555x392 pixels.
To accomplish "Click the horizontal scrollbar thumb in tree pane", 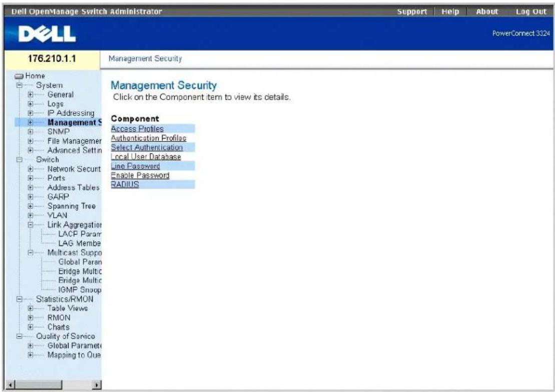I will tap(39, 384).
